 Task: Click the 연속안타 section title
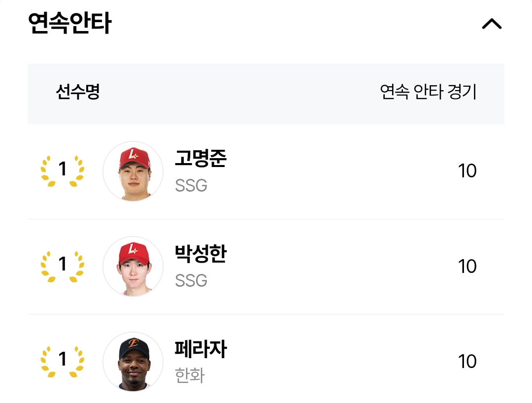pyautogui.click(x=69, y=23)
